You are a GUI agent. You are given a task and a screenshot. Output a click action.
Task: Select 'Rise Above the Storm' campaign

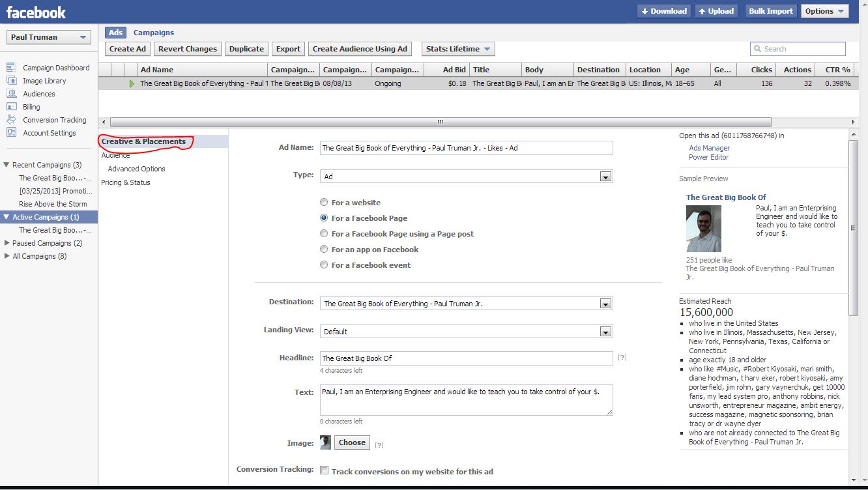[x=53, y=204]
